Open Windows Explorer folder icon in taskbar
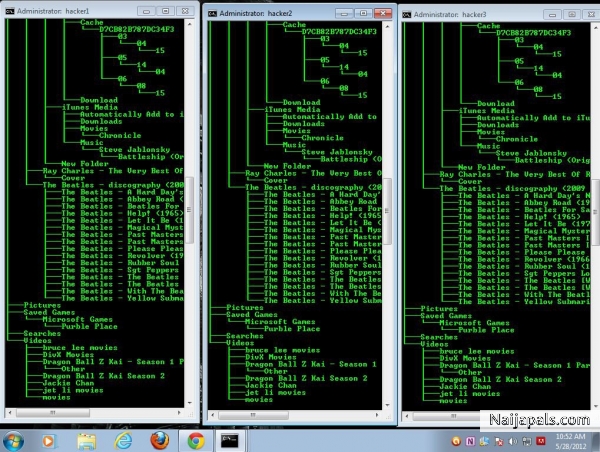 (86, 441)
